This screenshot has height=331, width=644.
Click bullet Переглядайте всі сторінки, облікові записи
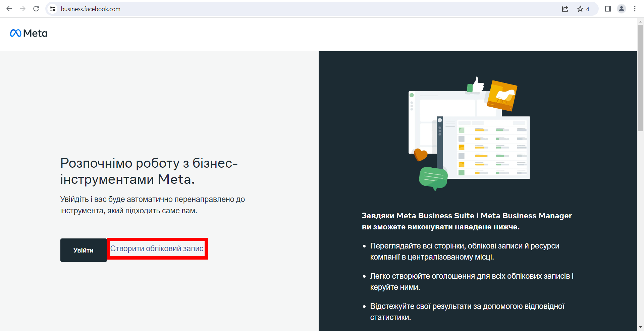pyautogui.click(x=465, y=251)
